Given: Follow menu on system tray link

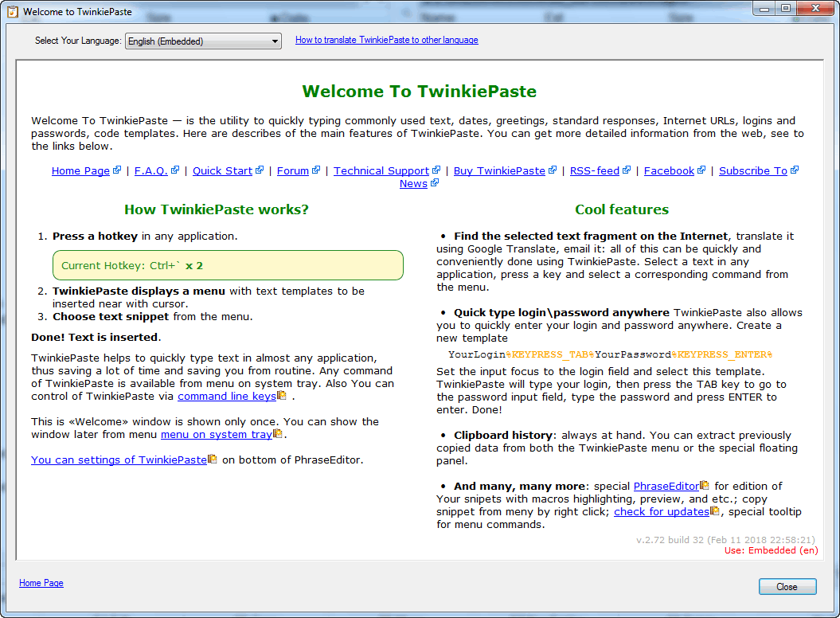Looking at the screenshot, I should 217,434.
